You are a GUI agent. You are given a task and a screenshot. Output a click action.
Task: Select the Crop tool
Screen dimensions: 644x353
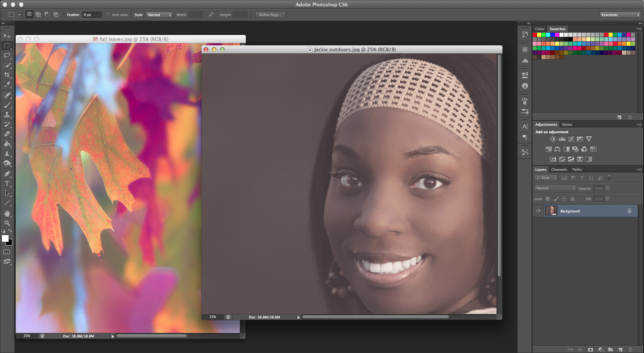point(7,75)
